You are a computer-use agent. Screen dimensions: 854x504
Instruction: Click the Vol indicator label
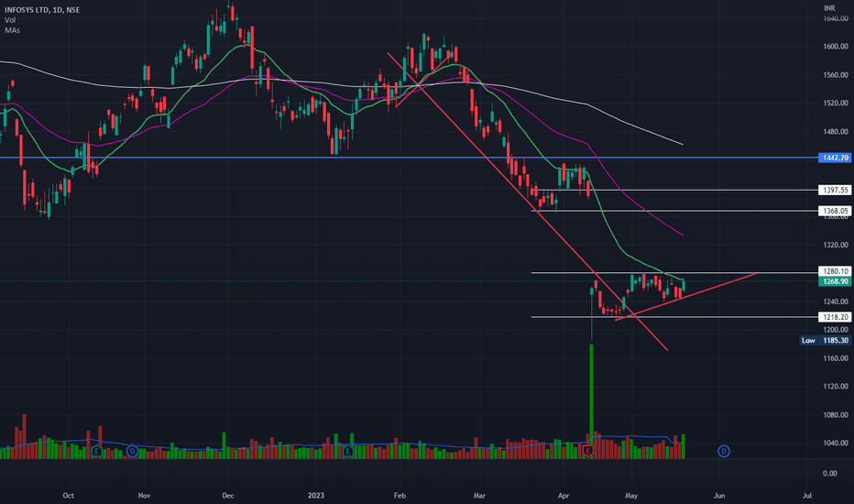coord(10,20)
